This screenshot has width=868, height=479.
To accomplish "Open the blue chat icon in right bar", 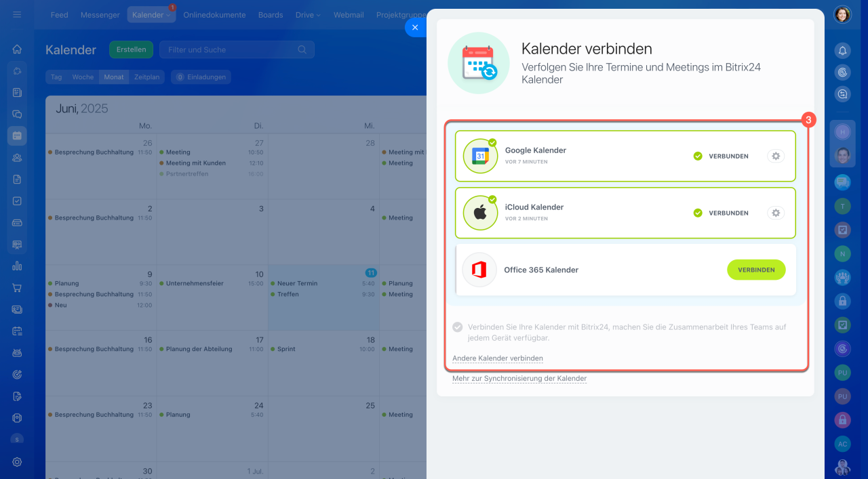I will pyautogui.click(x=842, y=181).
